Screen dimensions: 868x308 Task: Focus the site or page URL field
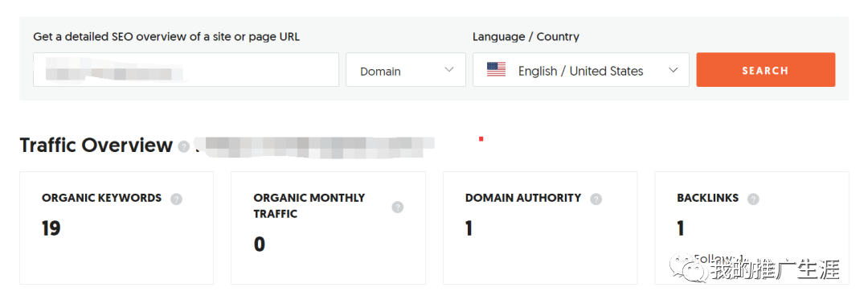click(186, 70)
